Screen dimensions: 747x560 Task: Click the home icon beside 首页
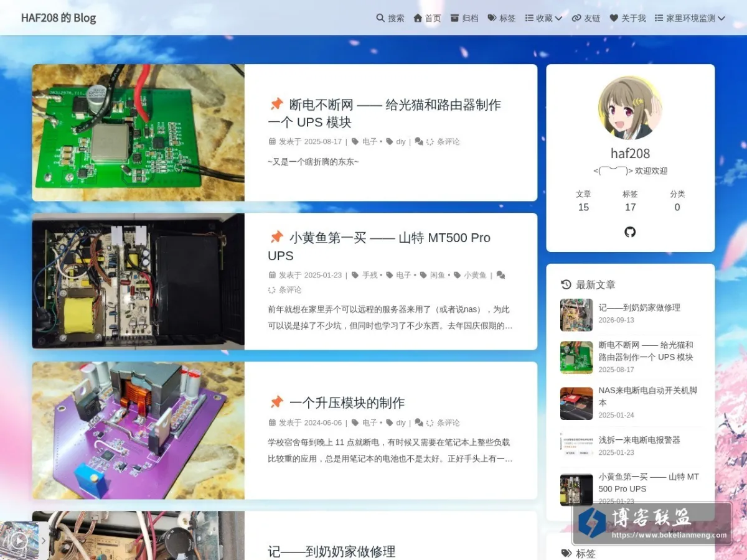click(x=418, y=18)
